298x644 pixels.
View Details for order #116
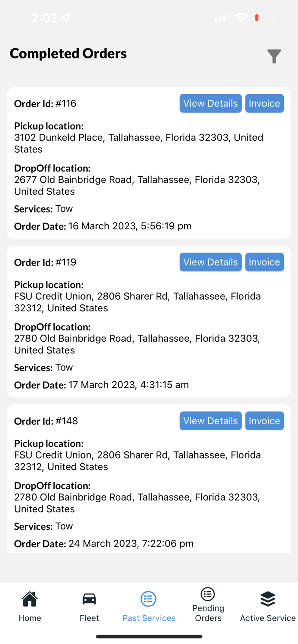coord(210,103)
